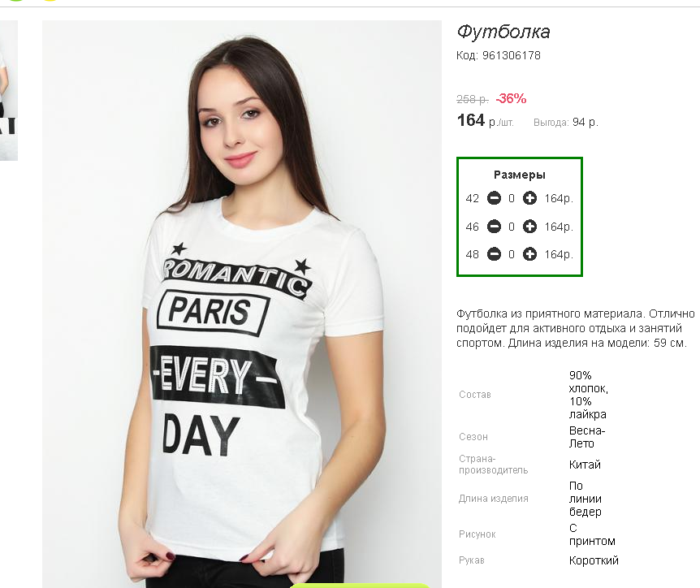700x588 pixels.
Task: Click the Короткий sleeve value
Action: (x=594, y=560)
